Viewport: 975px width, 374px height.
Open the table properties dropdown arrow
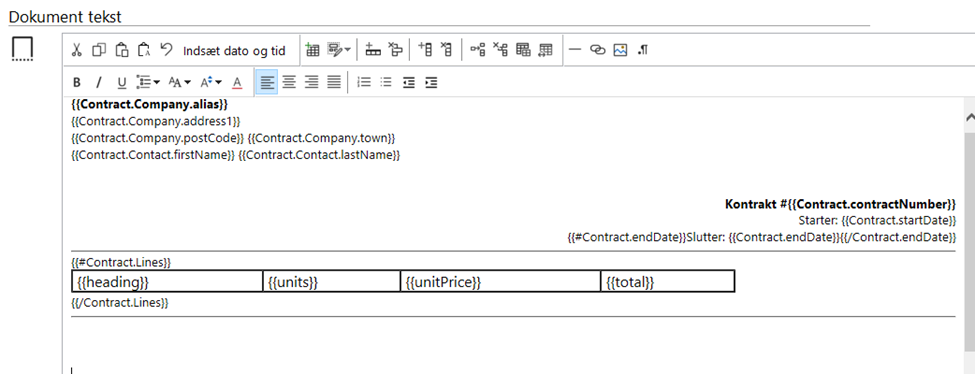(x=347, y=50)
